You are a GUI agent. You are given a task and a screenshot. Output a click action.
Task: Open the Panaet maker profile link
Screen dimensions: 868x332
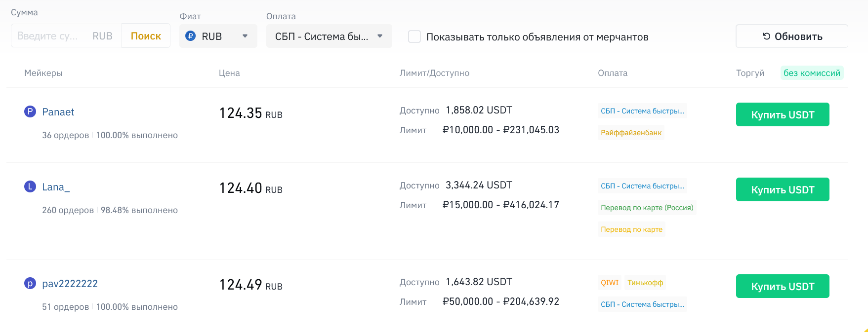click(x=58, y=112)
